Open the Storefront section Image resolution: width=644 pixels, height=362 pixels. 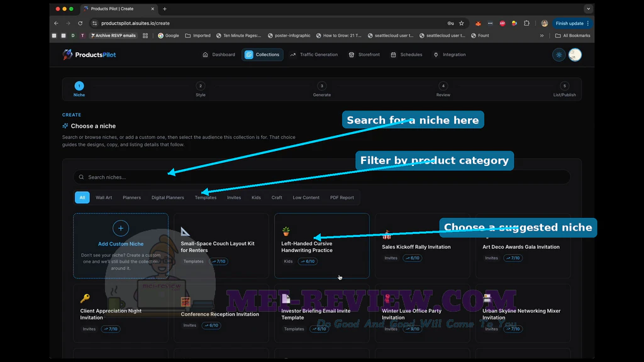(364, 55)
